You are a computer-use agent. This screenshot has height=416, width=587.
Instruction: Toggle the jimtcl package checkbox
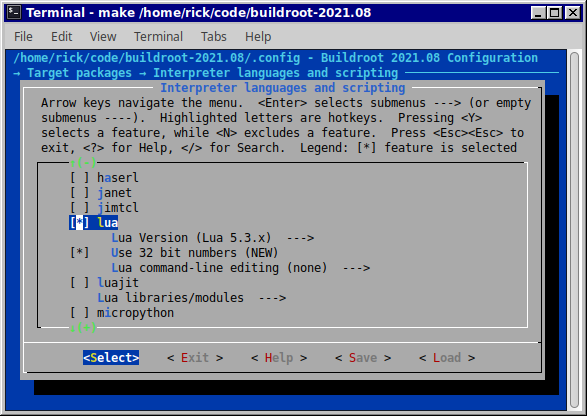pos(80,207)
